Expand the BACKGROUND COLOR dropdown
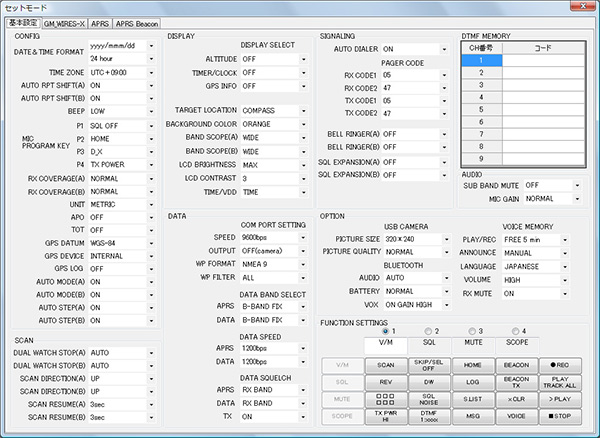 272,123
